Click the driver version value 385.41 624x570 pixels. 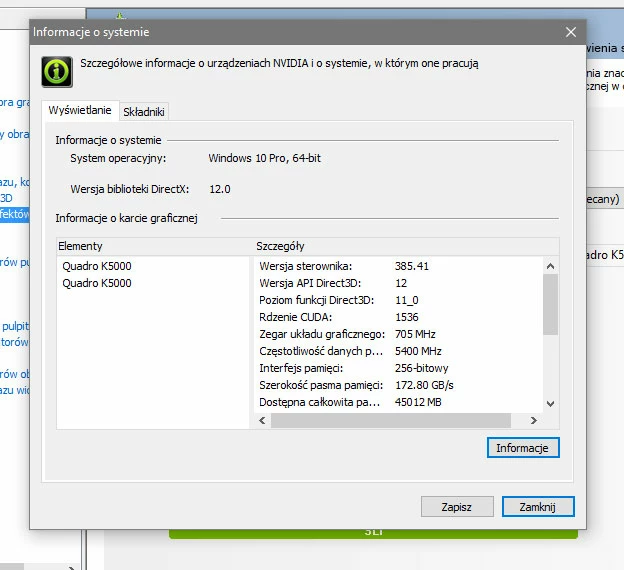411,266
